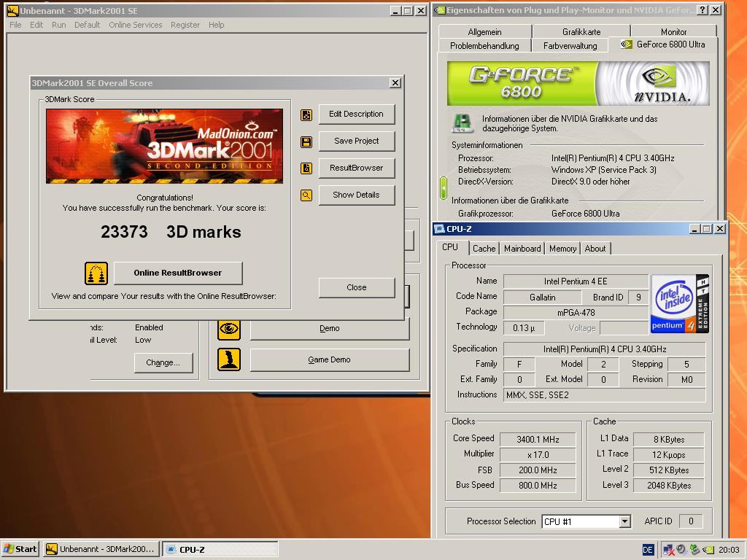Click the NVIDIA tray icon in system tray
This screenshot has width=747, height=560.
708,550
